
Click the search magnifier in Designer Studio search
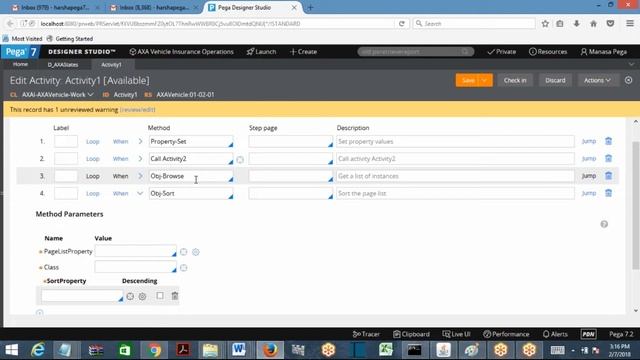[465, 52]
